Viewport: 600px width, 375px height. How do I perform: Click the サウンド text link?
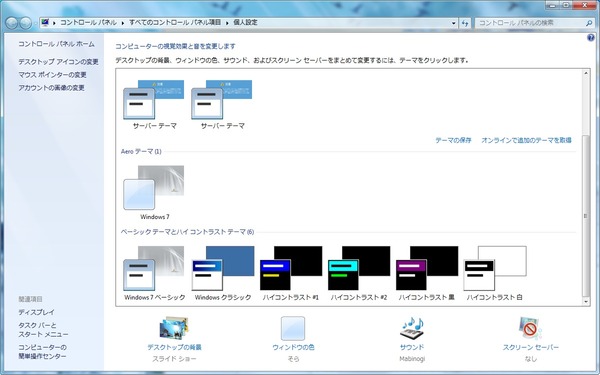coord(412,347)
